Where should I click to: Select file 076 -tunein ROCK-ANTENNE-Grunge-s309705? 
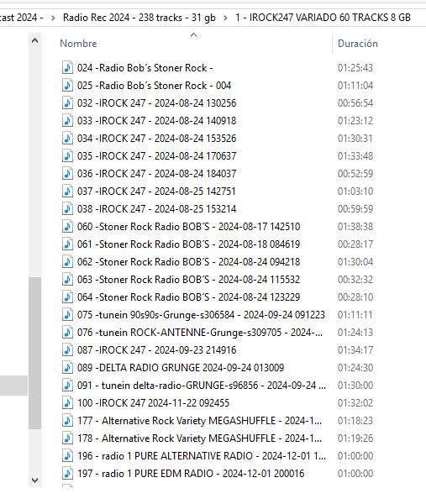coord(200,333)
